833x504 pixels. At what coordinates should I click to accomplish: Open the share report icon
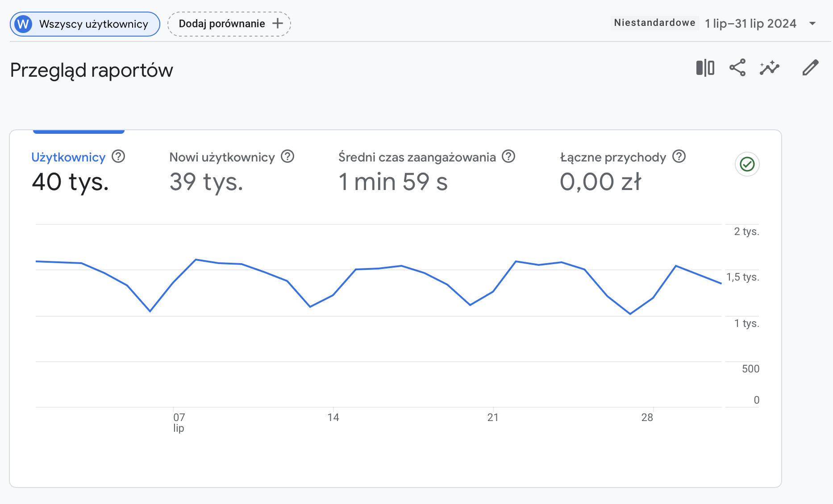click(x=737, y=68)
